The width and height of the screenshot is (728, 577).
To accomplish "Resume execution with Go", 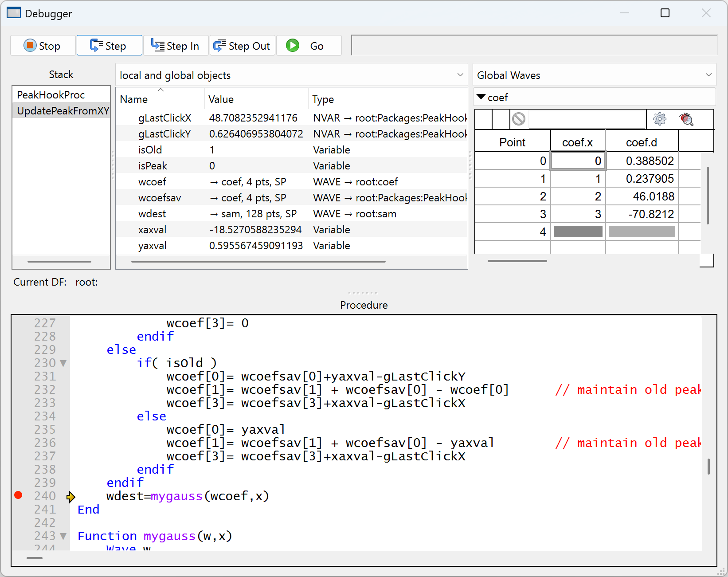I will point(309,46).
